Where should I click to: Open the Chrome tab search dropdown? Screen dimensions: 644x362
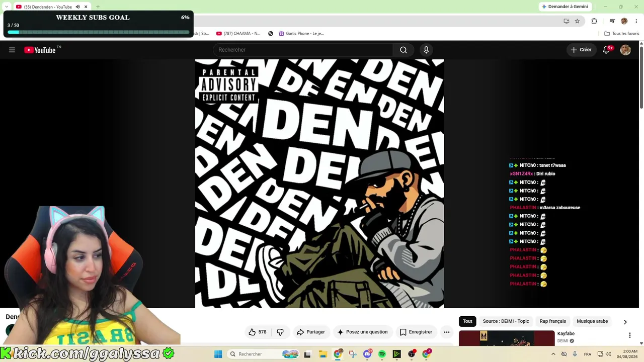(x=6, y=7)
